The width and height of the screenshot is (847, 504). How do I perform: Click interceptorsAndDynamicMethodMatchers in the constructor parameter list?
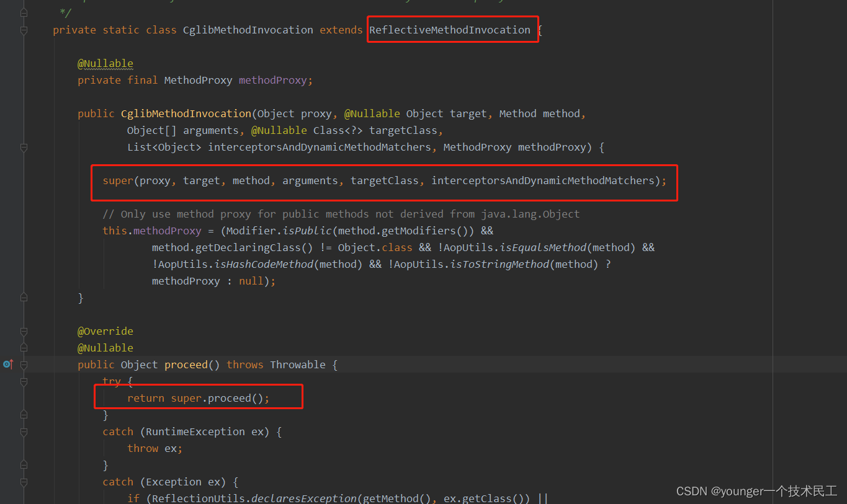click(320, 147)
